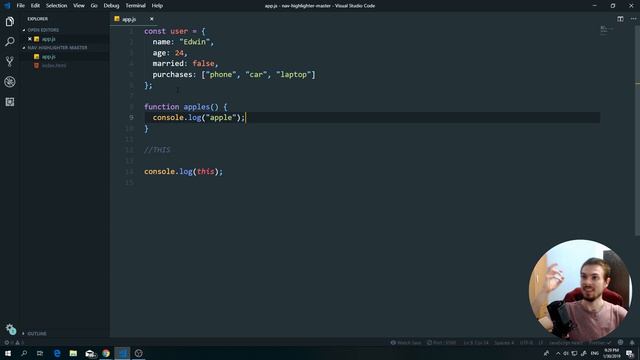640x360 pixels.
Task: Open the Search view in the activity bar
Action: tap(10, 42)
